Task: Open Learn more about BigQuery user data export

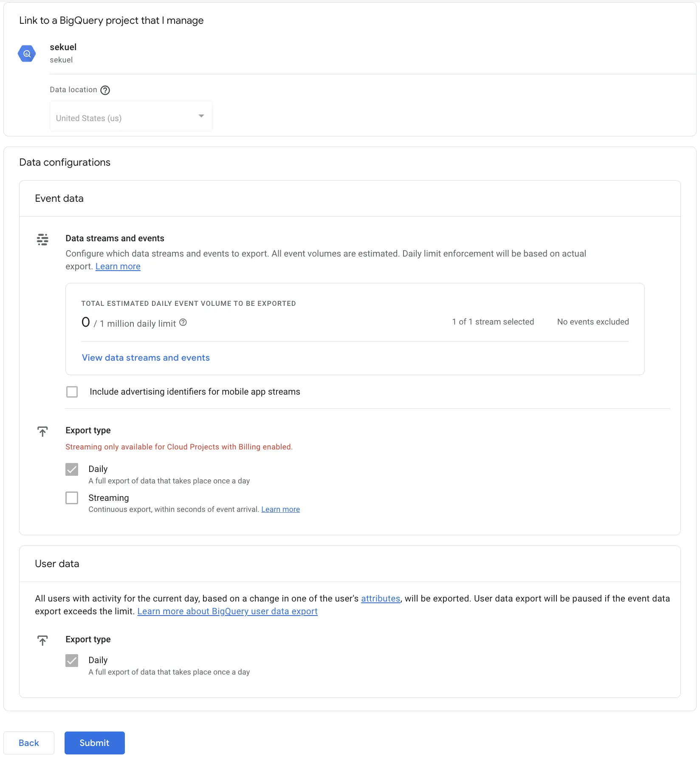Action: (227, 611)
